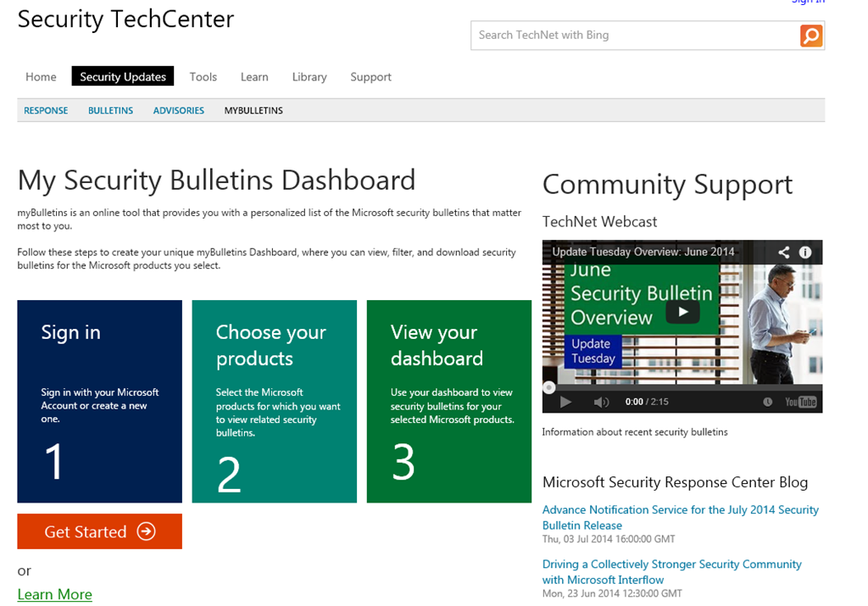Screen dimensions: 868x606
Task: Open the Home menu item
Action: pos(41,77)
